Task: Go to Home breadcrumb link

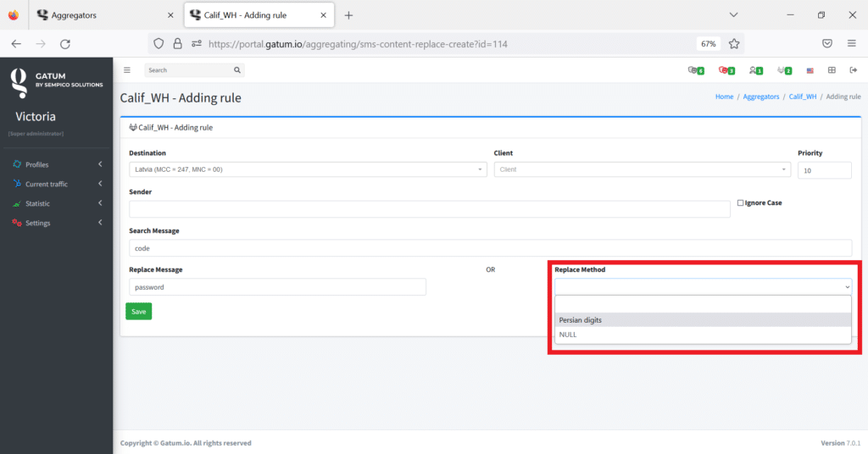Action: [x=724, y=97]
